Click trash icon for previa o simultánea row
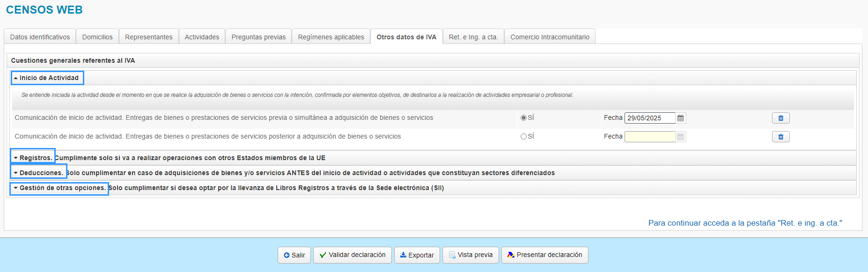Viewport: 868px width, 272px height. 780,118
